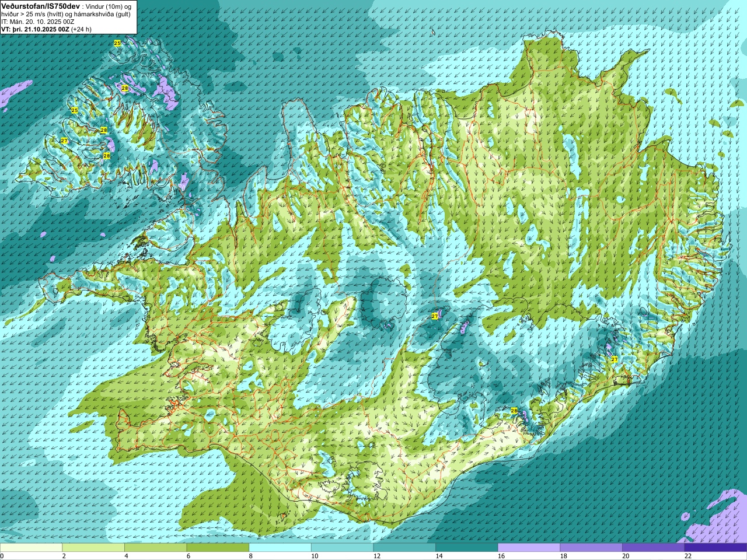The image size is (747, 560).
Task: Select the 10–12 m/s light teal swatch
Action: (342, 547)
